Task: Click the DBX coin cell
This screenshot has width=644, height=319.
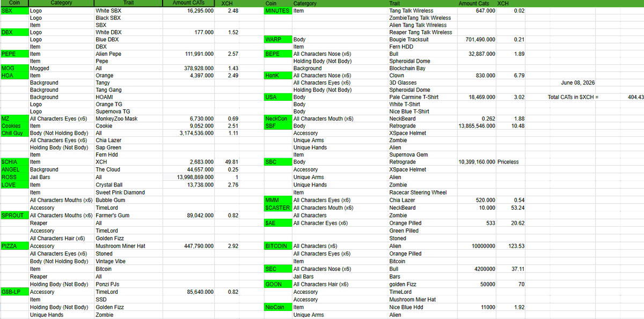Action: [x=14, y=32]
